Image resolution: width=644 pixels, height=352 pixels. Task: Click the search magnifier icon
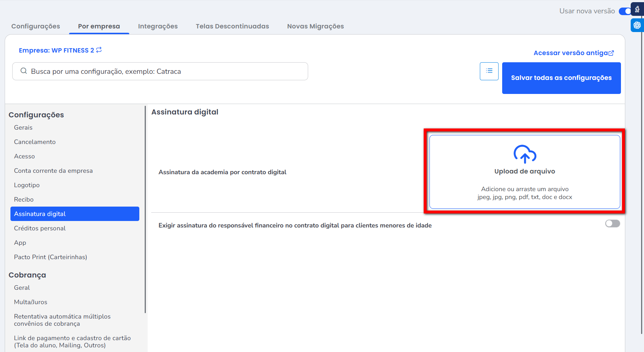pos(24,71)
